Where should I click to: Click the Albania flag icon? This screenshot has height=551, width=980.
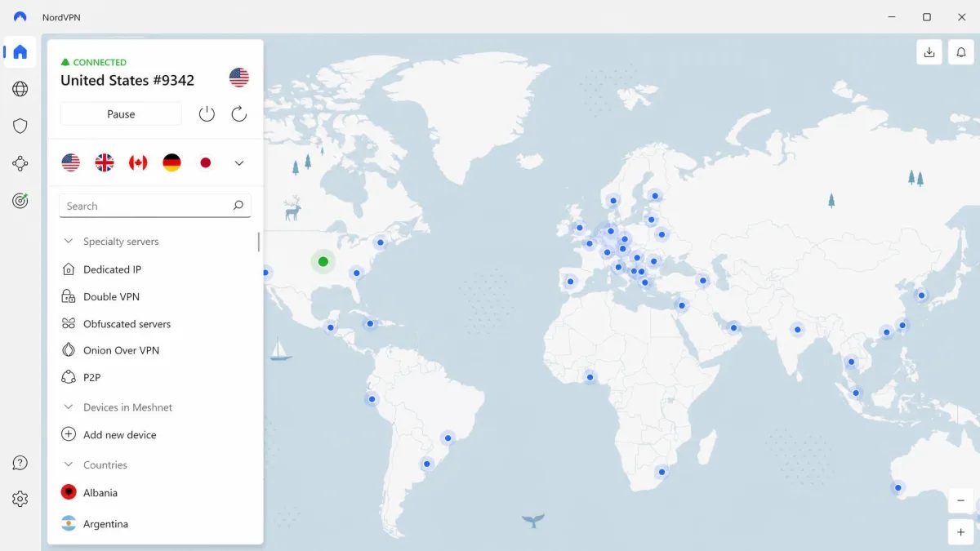pyautogui.click(x=69, y=492)
